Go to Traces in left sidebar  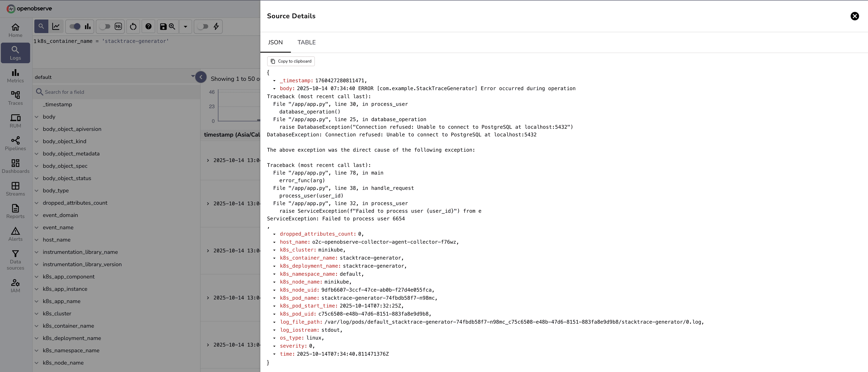tap(15, 98)
